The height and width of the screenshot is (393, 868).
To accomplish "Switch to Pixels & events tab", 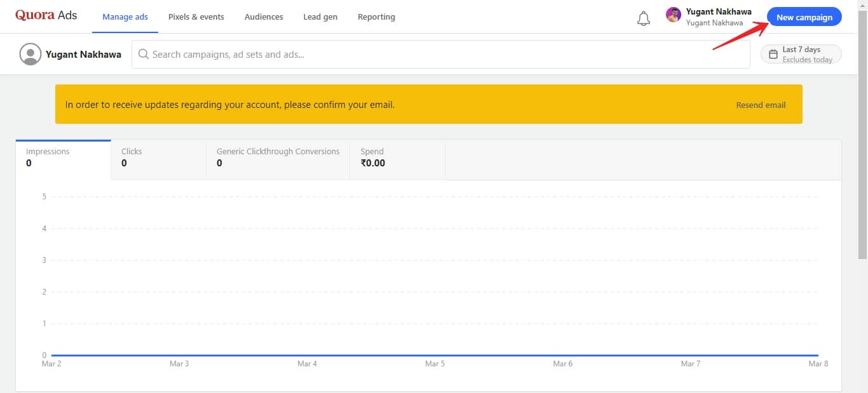I will (x=196, y=17).
